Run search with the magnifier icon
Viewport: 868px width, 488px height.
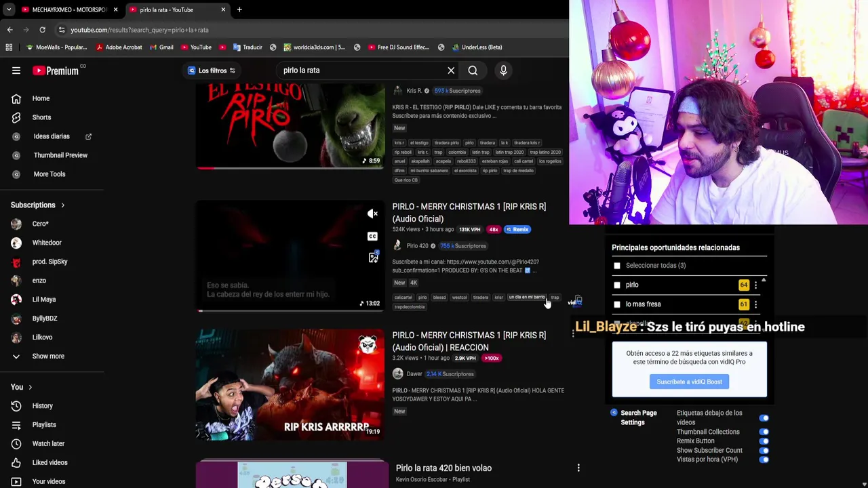point(473,70)
